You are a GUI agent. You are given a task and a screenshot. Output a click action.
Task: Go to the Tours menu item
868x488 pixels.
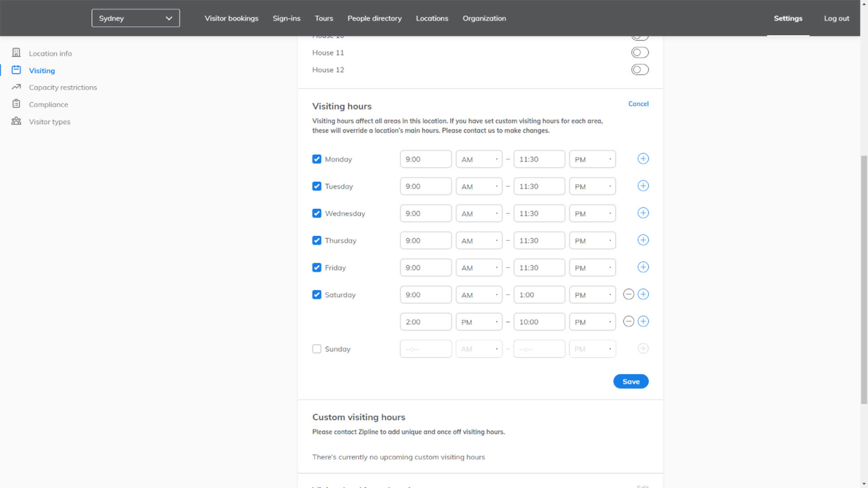[x=324, y=18]
